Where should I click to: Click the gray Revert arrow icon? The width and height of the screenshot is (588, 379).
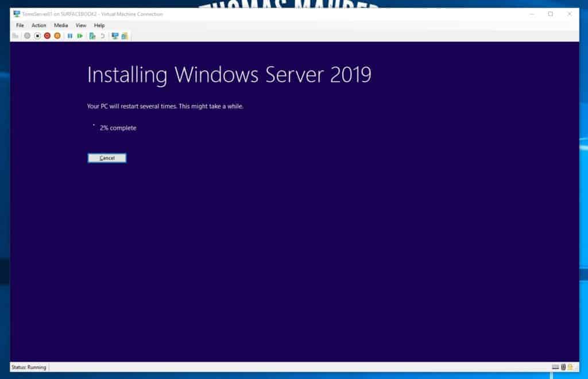click(x=102, y=36)
